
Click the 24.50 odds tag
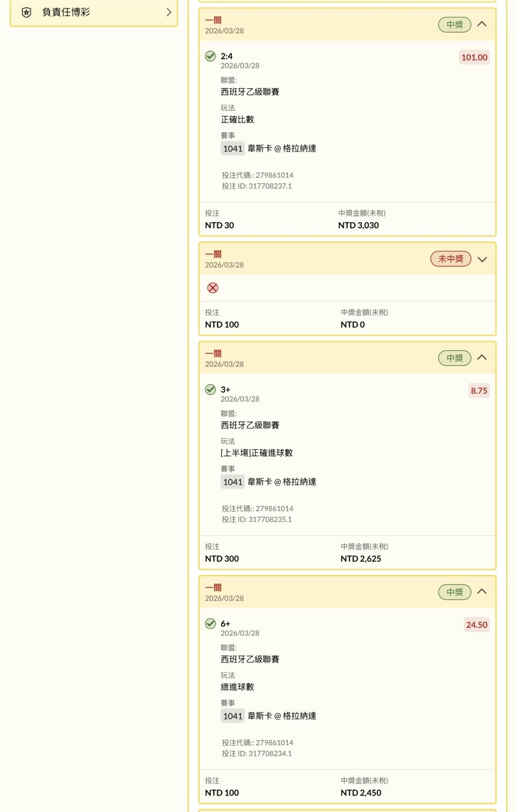(476, 625)
